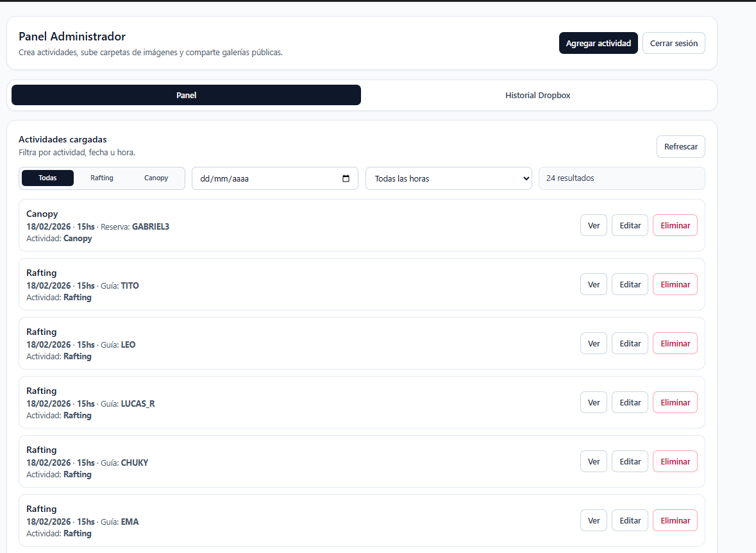Click the 'Filtra por actividad, fecha u hora.' subtitle

77,153
